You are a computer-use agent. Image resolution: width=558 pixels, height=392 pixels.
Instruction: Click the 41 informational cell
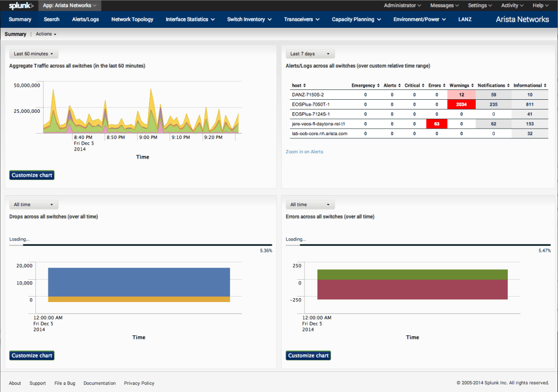[x=530, y=114]
